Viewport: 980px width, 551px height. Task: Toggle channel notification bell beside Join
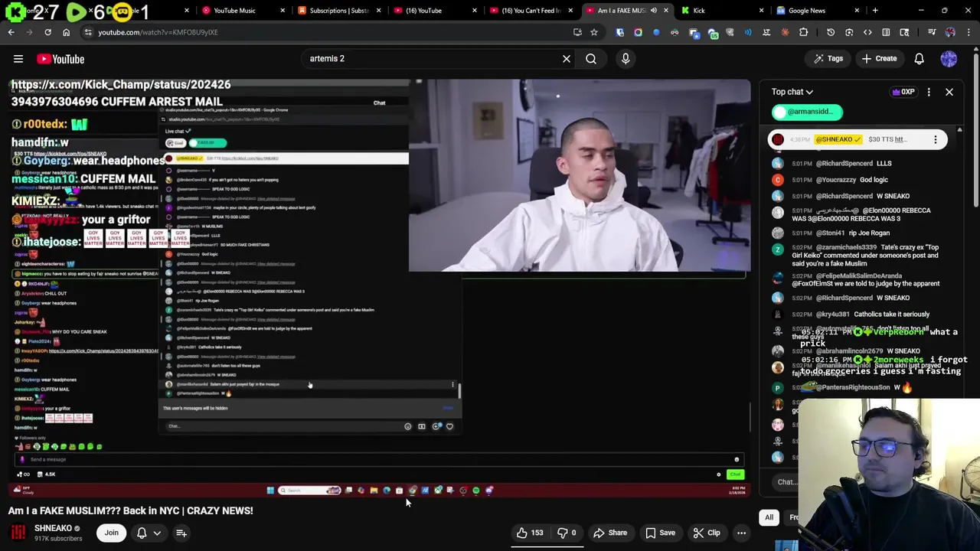142,533
